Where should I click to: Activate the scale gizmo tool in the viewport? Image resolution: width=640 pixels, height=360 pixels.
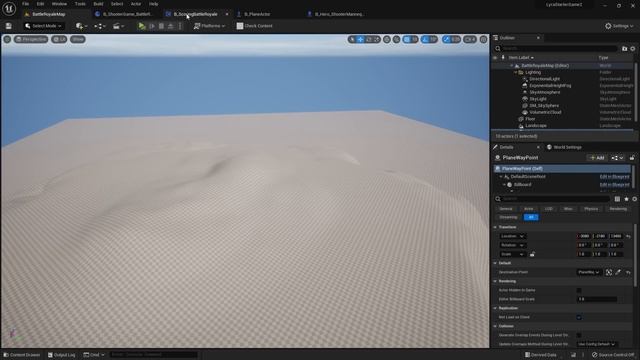pyautogui.click(x=376, y=39)
